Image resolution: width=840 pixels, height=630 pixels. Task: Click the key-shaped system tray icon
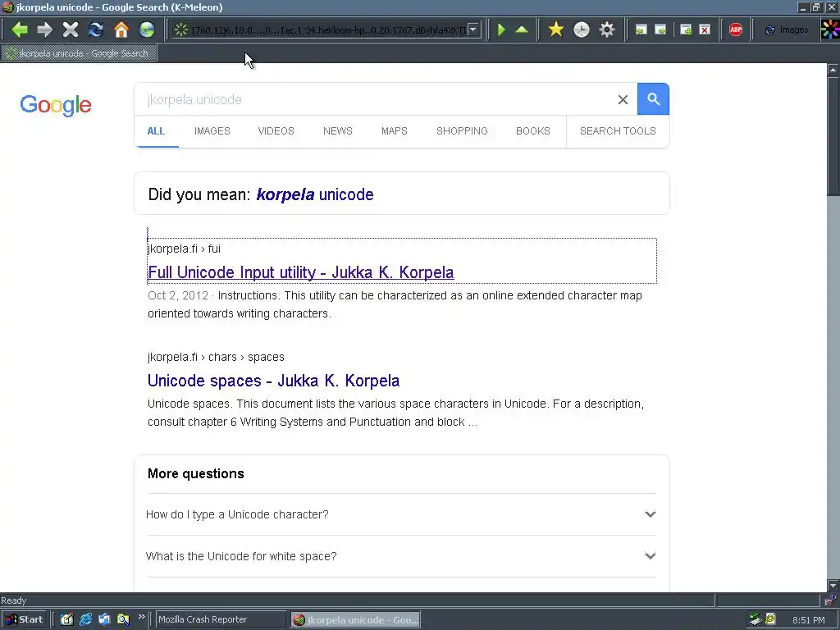click(x=770, y=619)
